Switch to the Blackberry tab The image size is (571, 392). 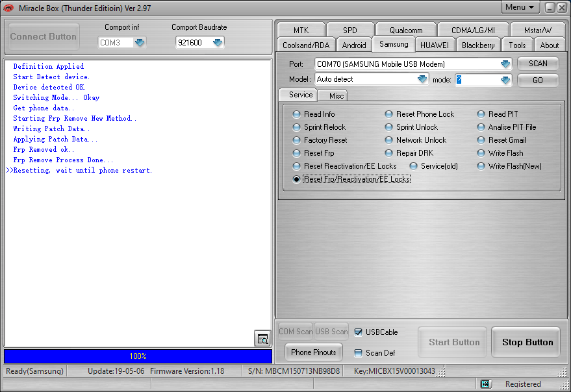(x=478, y=45)
